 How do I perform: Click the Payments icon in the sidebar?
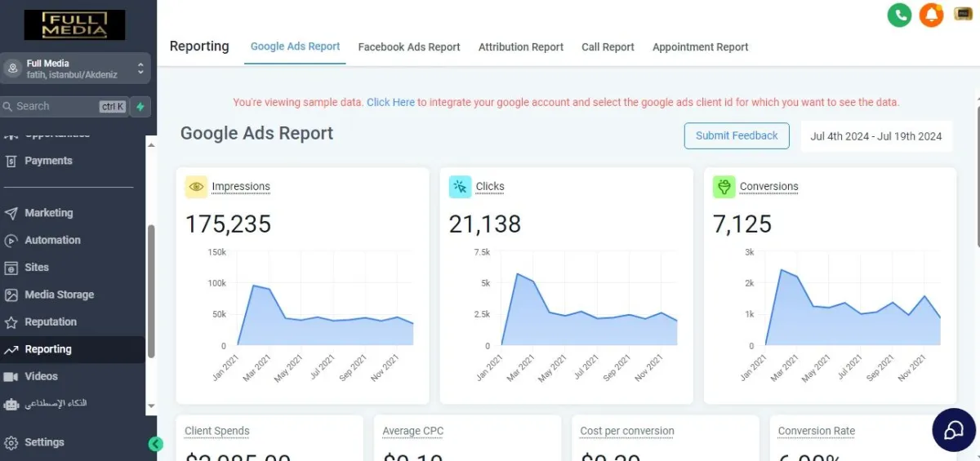click(x=11, y=162)
